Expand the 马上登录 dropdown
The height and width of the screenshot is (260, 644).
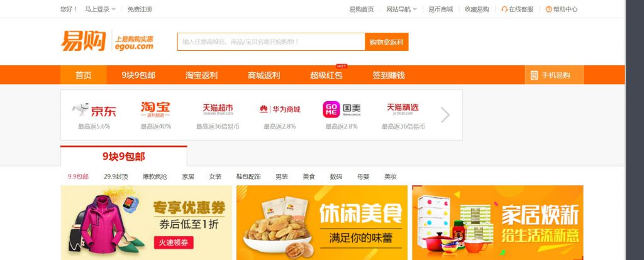(100, 9)
